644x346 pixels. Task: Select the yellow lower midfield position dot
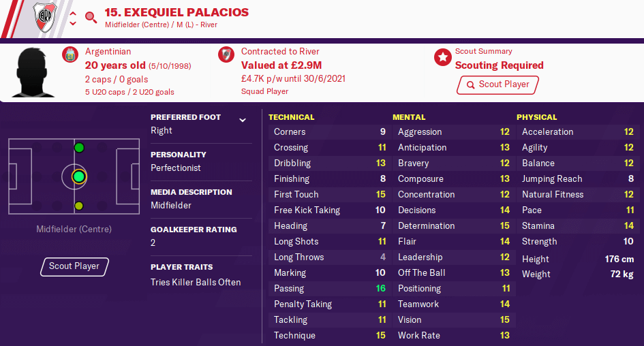pyautogui.click(x=79, y=206)
